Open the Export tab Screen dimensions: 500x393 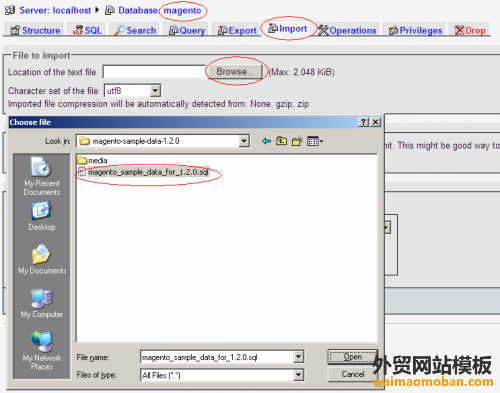(237, 30)
